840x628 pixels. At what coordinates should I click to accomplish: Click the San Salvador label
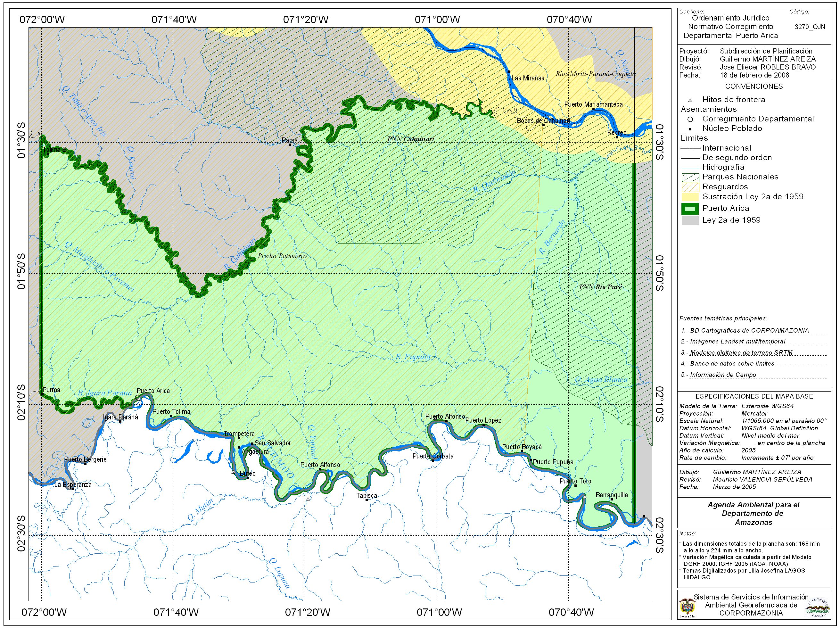pyautogui.click(x=273, y=443)
